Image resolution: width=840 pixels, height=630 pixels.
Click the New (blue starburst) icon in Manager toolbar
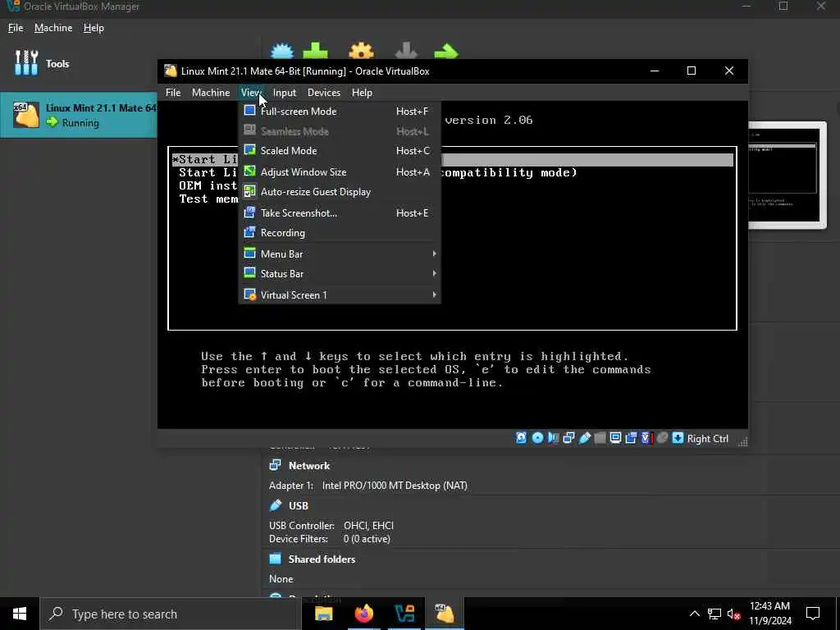coord(282,52)
